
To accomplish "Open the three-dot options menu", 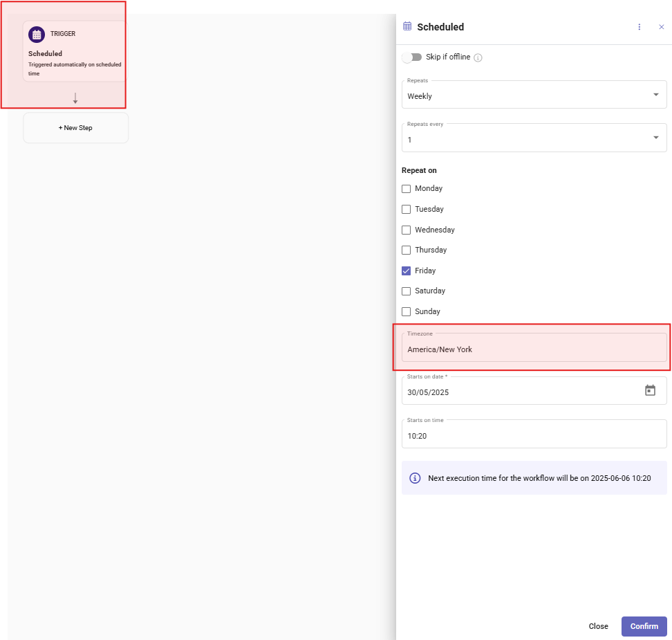I will (x=639, y=27).
